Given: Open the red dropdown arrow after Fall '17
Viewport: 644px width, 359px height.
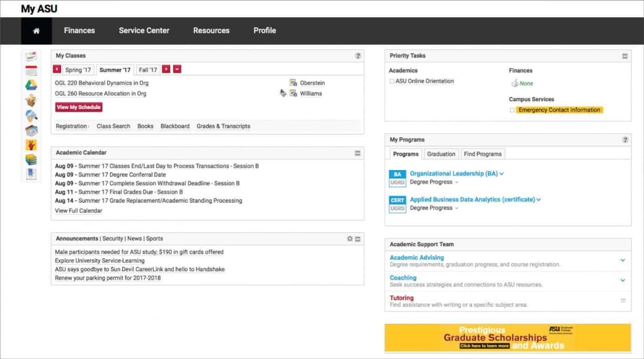Looking at the screenshot, I should [x=177, y=70].
